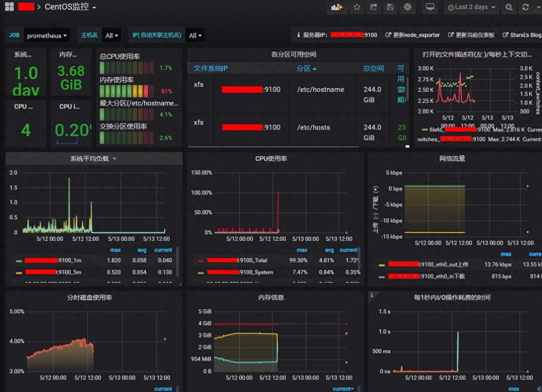Open the StarsL's Blog link

click(x=522, y=35)
